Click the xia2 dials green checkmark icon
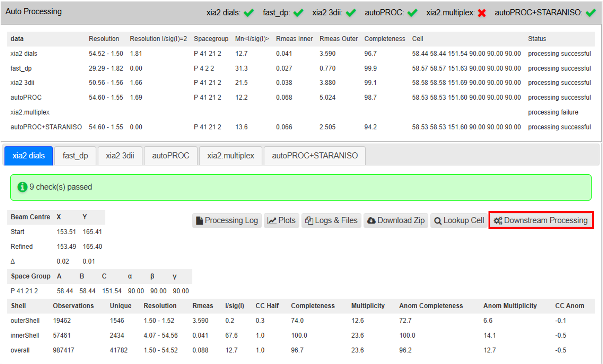 tap(249, 12)
